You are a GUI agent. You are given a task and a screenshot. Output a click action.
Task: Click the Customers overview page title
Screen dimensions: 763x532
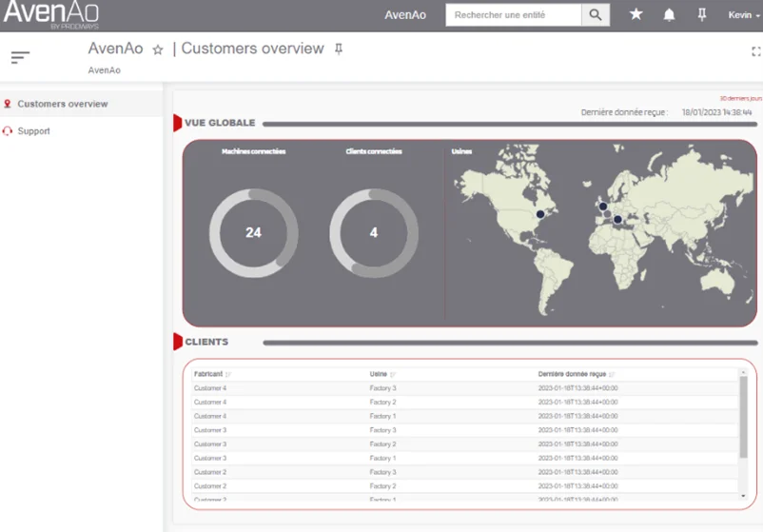click(252, 49)
